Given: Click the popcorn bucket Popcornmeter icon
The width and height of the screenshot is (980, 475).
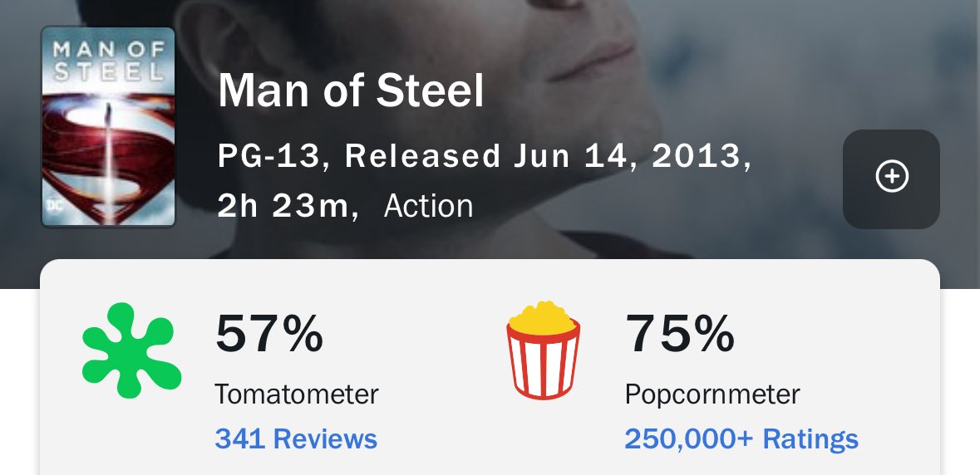Looking at the screenshot, I should click(x=543, y=350).
